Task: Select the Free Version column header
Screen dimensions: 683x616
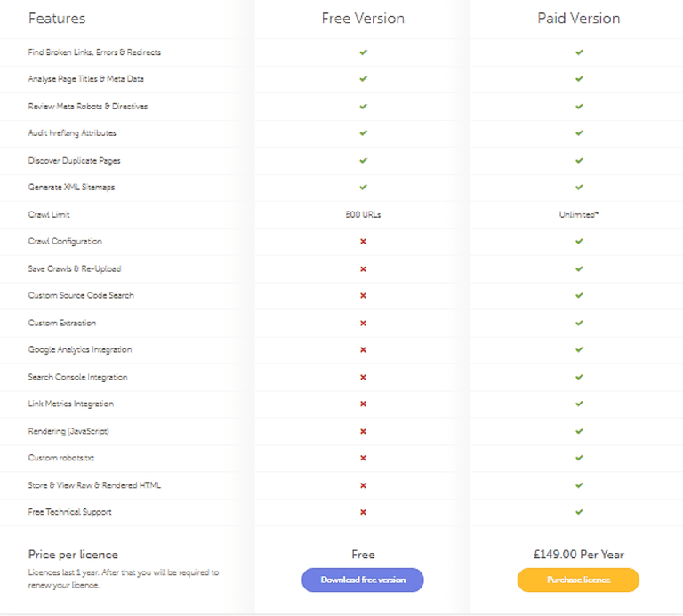Action: pyautogui.click(x=363, y=19)
